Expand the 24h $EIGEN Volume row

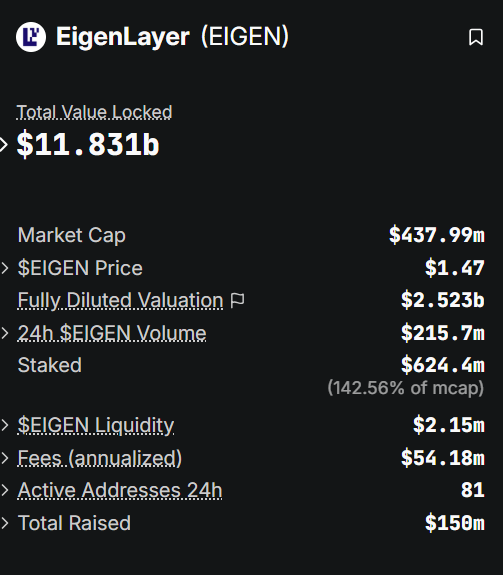[5, 333]
